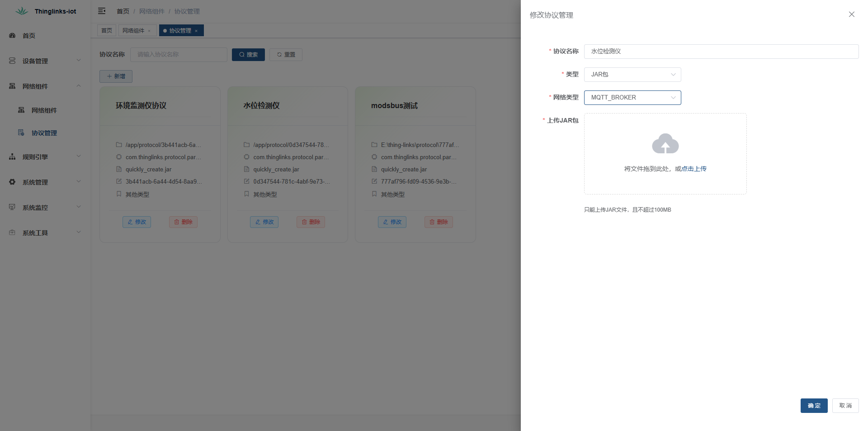Image resolution: width=868 pixels, height=431 pixels.
Task: Open the 类型 JAR包 dropdown
Action: (632, 74)
